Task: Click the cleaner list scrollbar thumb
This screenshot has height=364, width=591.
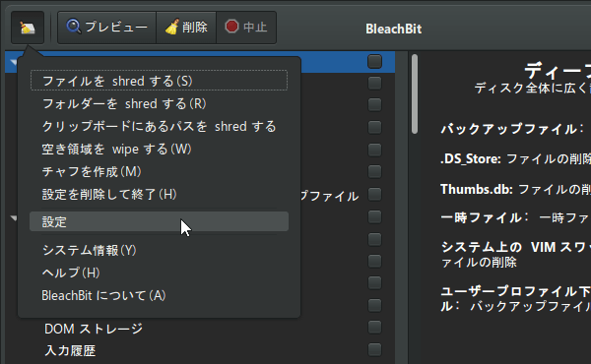Action: point(415,94)
